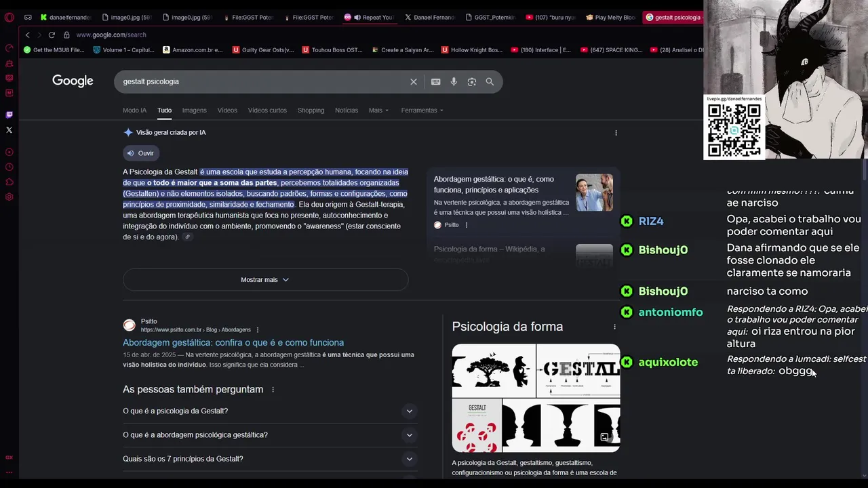The height and width of the screenshot is (488, 868).
Task: Switch to Modo IA tab
Action: [134, 110]
